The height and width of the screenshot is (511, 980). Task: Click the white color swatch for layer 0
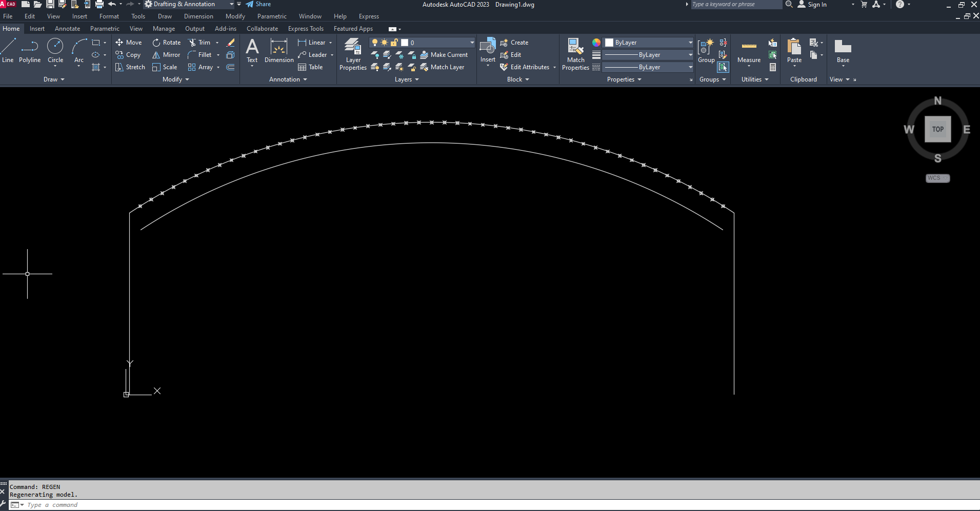(405, 43)
